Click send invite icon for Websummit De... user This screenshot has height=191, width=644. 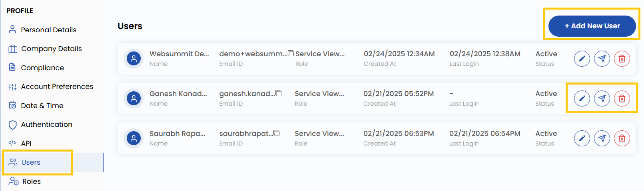tap(602, 59)
